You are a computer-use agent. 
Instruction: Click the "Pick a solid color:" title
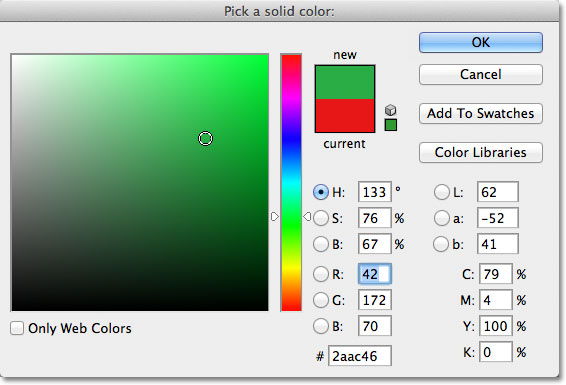(279, 12)
